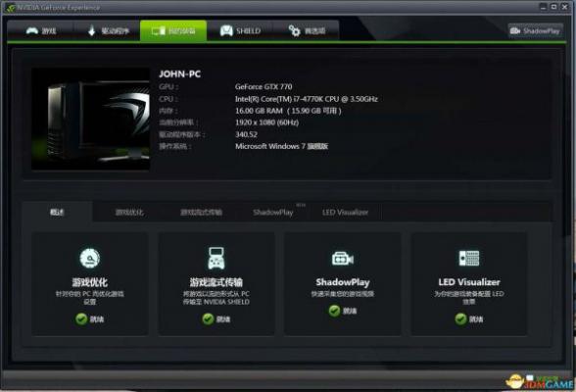This screenshot has width=576, height=392.
Task: Click the PC rig thumbnail image
Action: pos(90,119)
